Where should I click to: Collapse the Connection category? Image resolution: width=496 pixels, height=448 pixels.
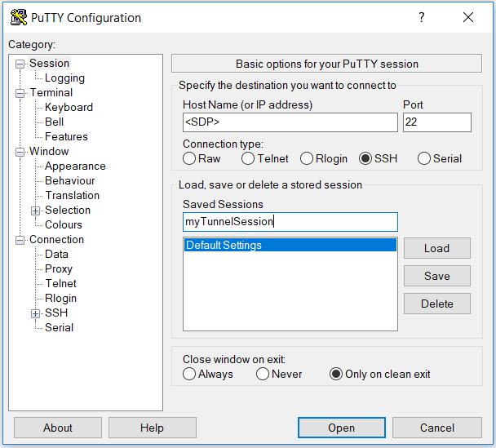(x=20, y=240)
